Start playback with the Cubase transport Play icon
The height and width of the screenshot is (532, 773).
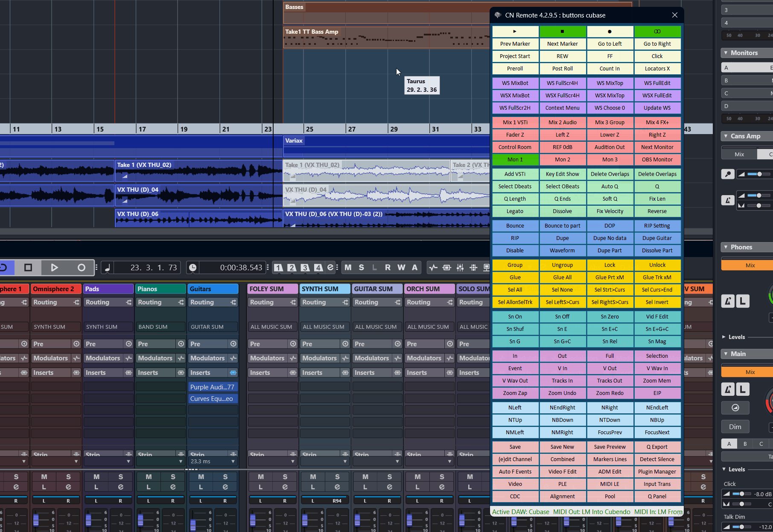(54, 268)
